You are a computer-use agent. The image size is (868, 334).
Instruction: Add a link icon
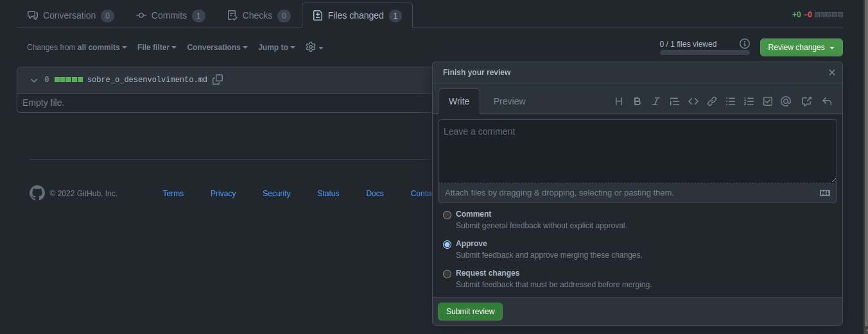[x=712, y=101]
